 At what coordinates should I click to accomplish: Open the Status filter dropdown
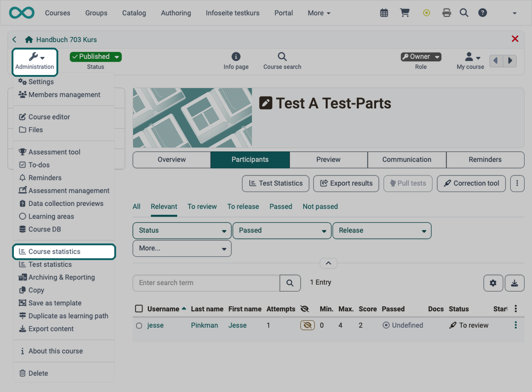tap(182, 230)
